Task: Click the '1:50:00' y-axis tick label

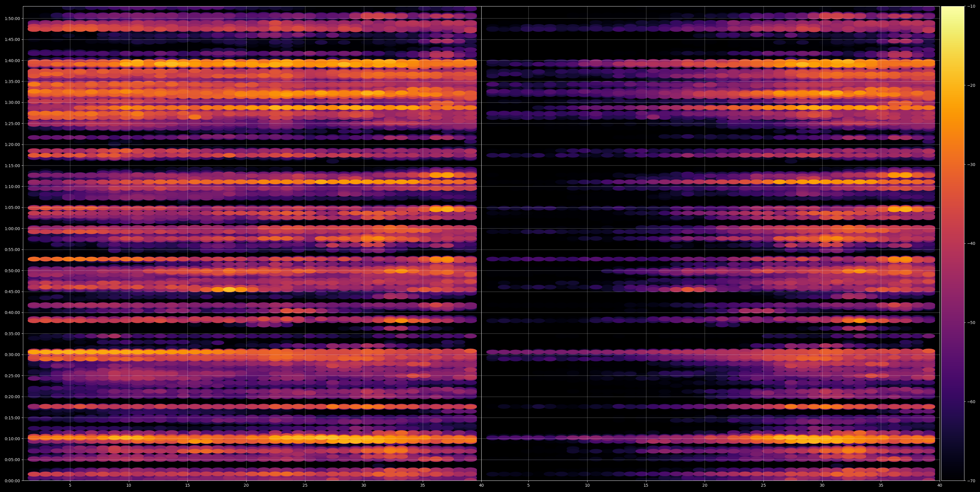Action: (x=13, y=19)
